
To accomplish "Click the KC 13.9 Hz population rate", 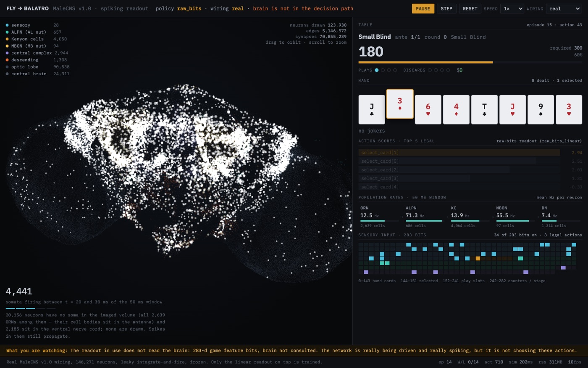I will (x=470, y=217).
